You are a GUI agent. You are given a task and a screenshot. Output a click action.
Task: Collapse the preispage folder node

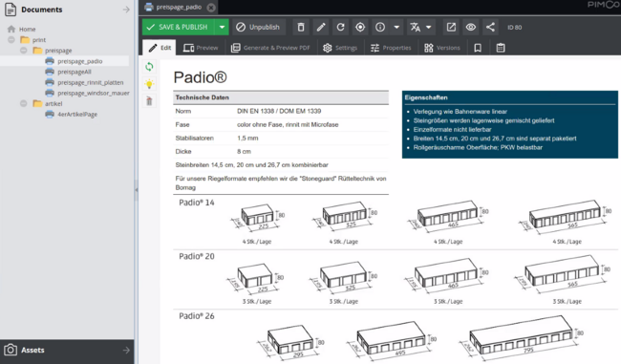23,51
